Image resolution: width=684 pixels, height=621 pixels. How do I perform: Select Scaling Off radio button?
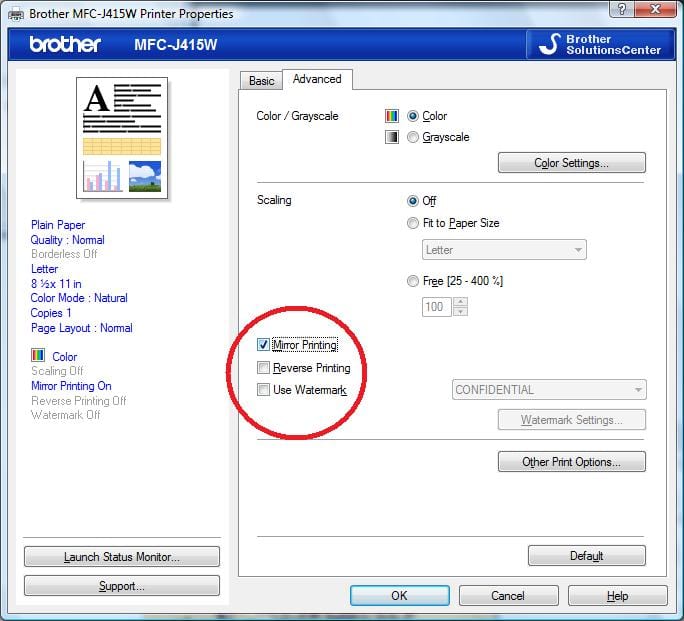tap(412, 201)
